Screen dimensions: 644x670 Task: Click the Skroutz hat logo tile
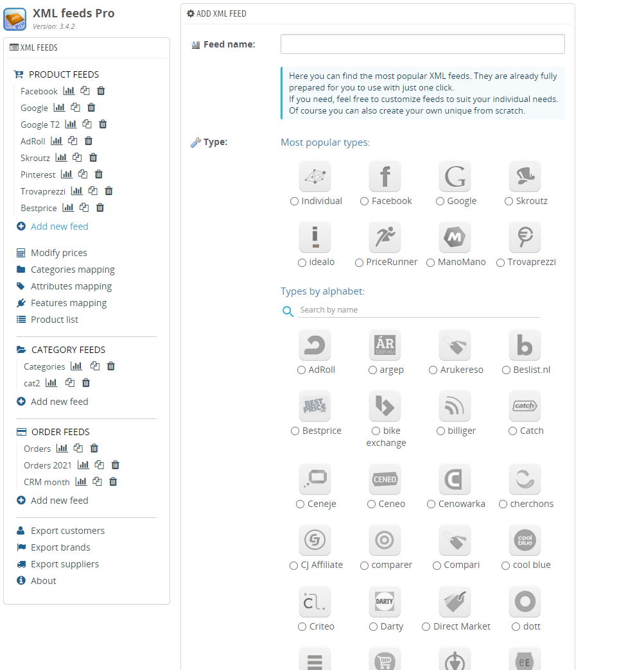(x=525, y=176)
